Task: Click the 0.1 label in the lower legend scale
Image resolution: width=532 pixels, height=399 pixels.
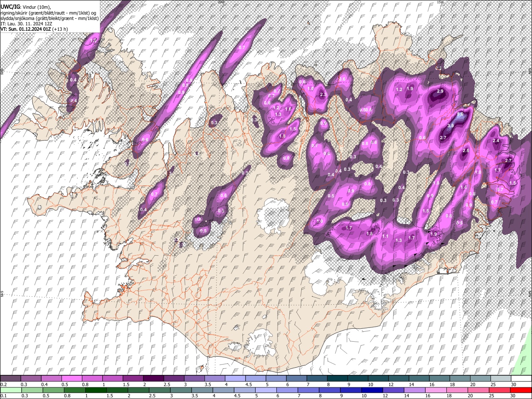Action: [x=4, y=395]
